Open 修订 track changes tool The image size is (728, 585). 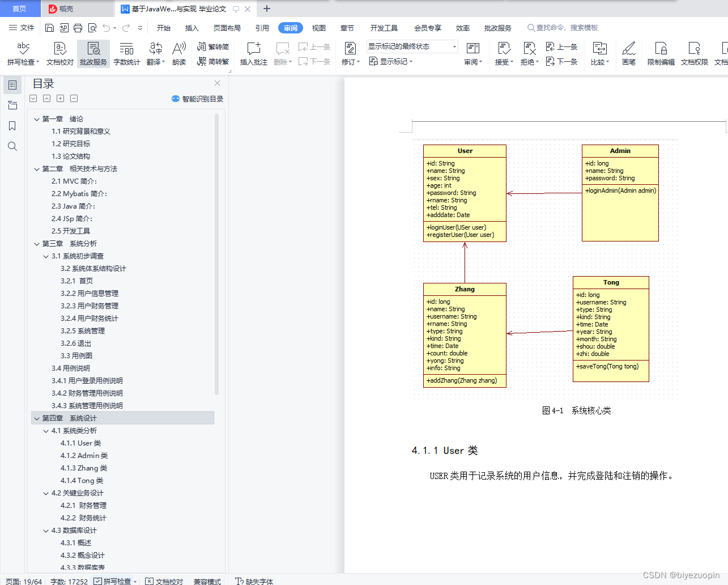[351, 53]
